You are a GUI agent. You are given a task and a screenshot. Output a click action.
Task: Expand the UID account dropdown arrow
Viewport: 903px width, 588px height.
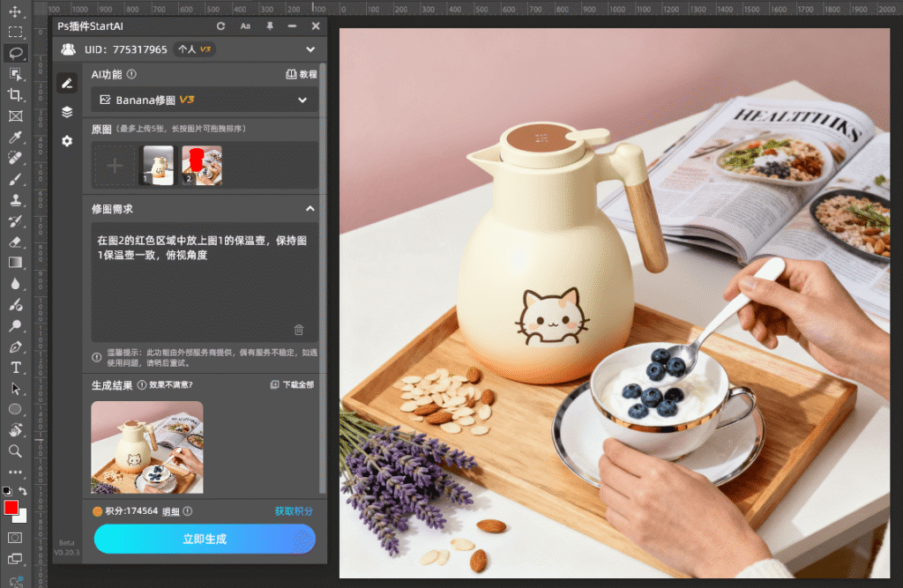310,49
